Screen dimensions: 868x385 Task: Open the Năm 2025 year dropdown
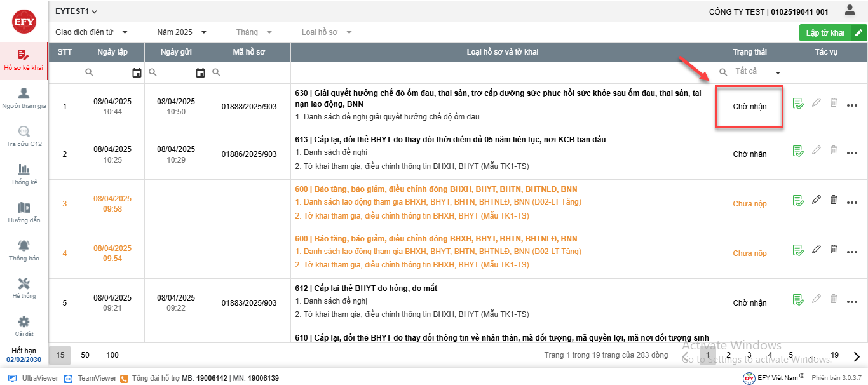(182, 32)
